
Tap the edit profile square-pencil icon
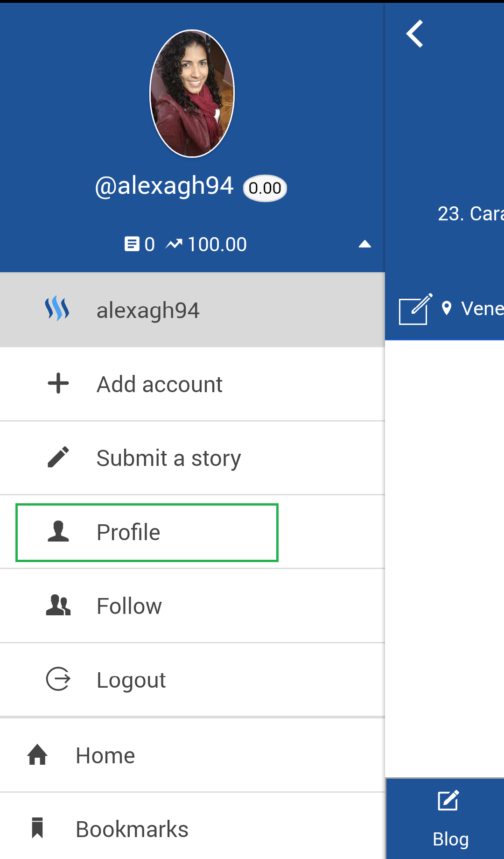(415, 309)
